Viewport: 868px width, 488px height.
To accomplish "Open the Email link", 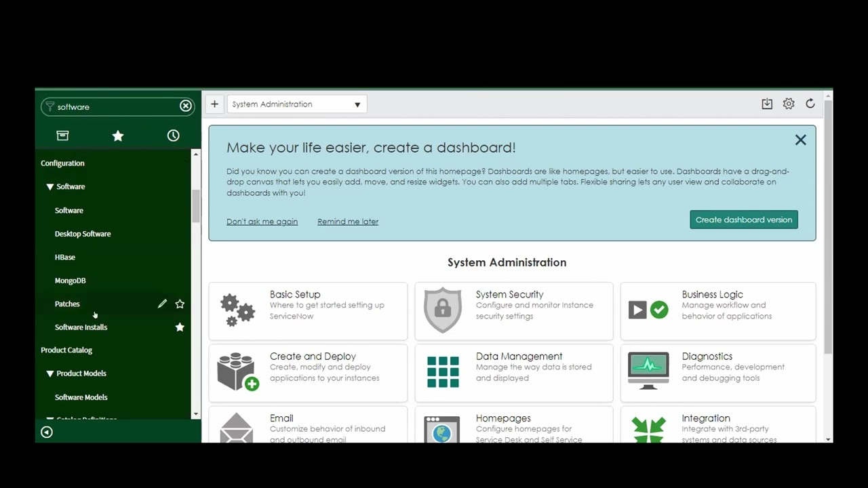I will [281, 418].
